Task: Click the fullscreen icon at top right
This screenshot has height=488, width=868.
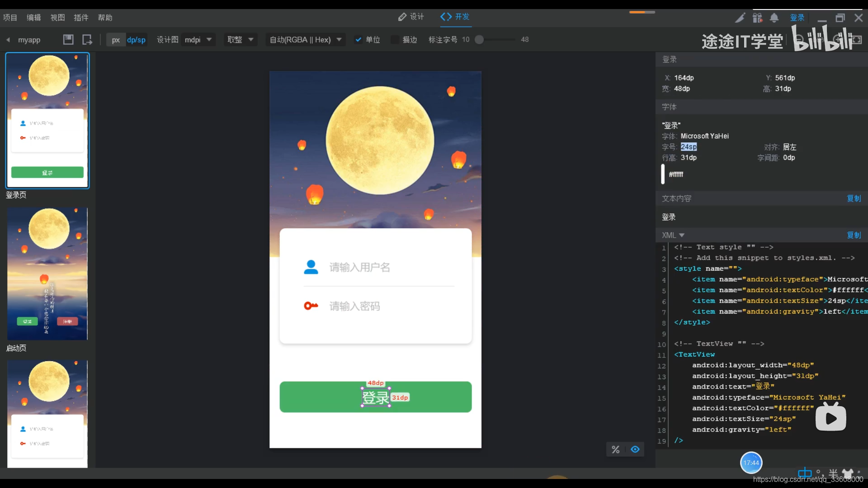Action: [x=857, y=40]
